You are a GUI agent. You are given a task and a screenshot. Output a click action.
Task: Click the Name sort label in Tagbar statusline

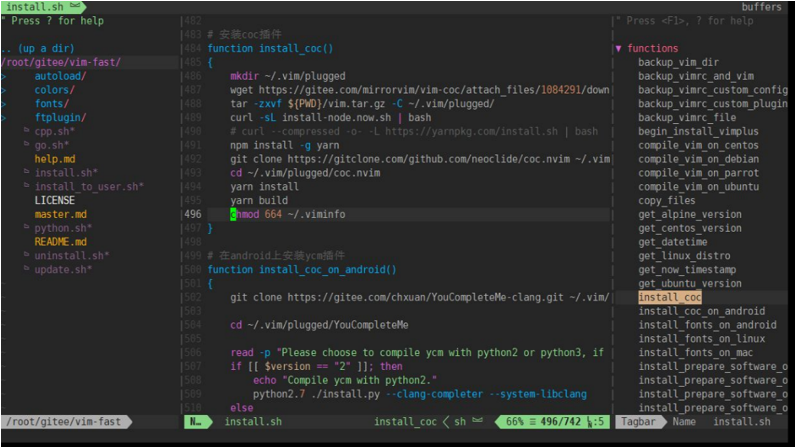pos(683,422)
